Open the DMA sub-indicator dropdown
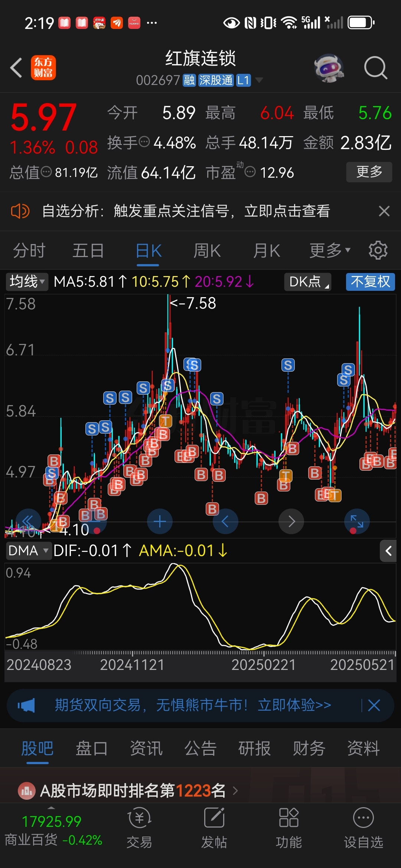The image size is (401, 868). pyautogui.click(x=28, y=551)
